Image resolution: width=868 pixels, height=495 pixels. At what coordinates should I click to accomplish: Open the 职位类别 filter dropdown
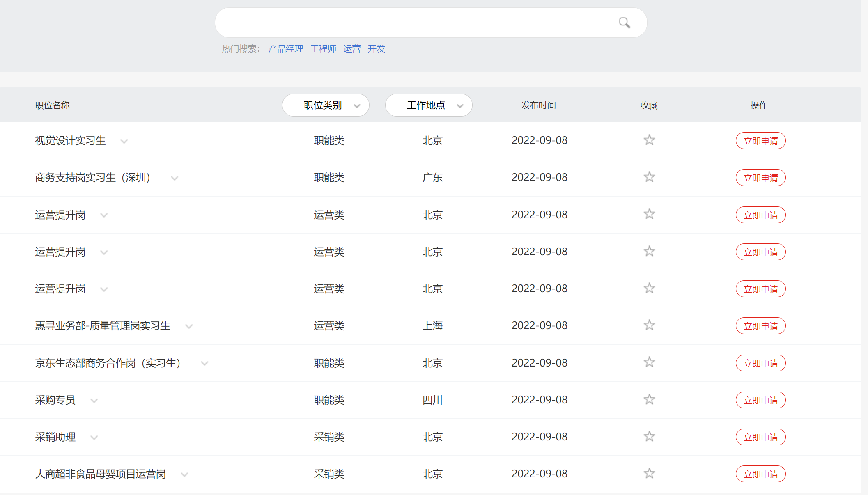click(326, 105)
